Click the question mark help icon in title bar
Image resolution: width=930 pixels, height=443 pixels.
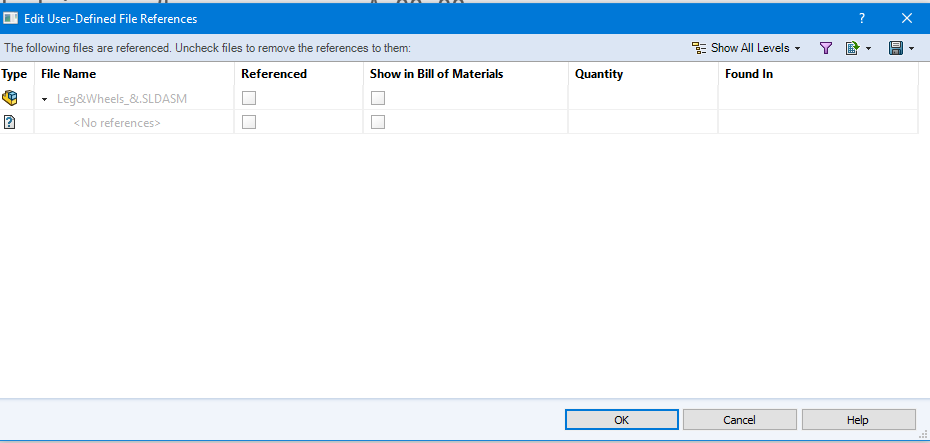tap(862, 18)
